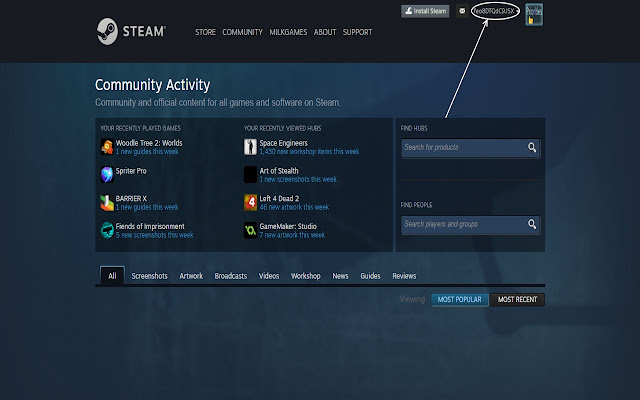Click the Fiends of Imprisonment game icon
The width and height of the screenshot is (640, 400).
[x=107, y=230]
